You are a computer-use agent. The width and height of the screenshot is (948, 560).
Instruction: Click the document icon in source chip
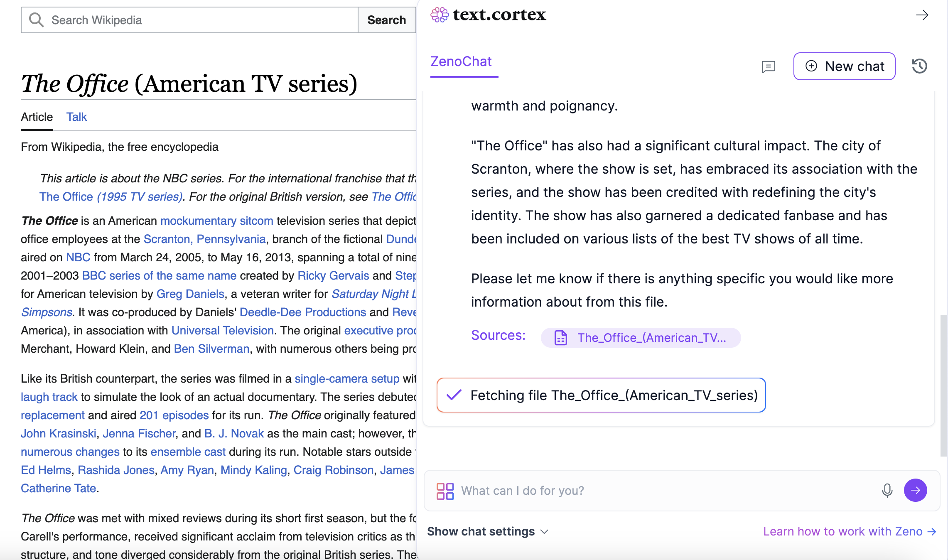pos(561,338)
